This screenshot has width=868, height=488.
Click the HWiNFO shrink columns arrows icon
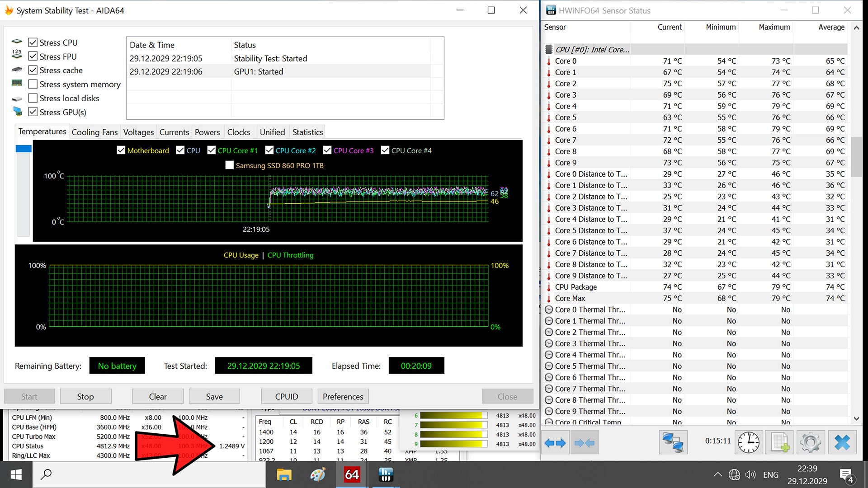pos(585,443)
